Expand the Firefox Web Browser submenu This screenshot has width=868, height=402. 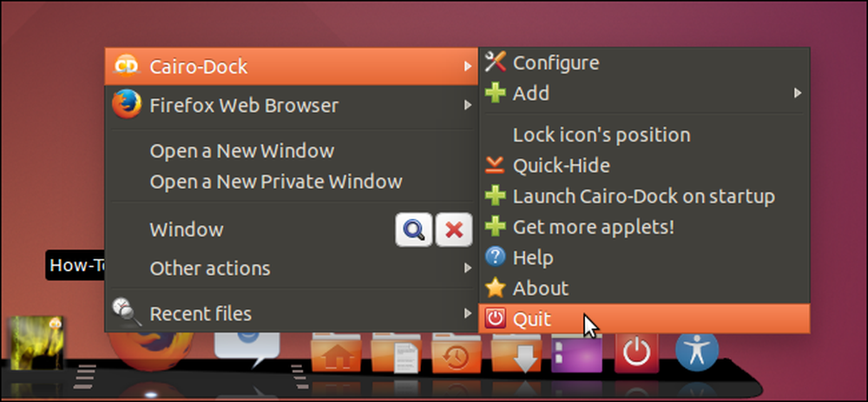click(291, 105)
